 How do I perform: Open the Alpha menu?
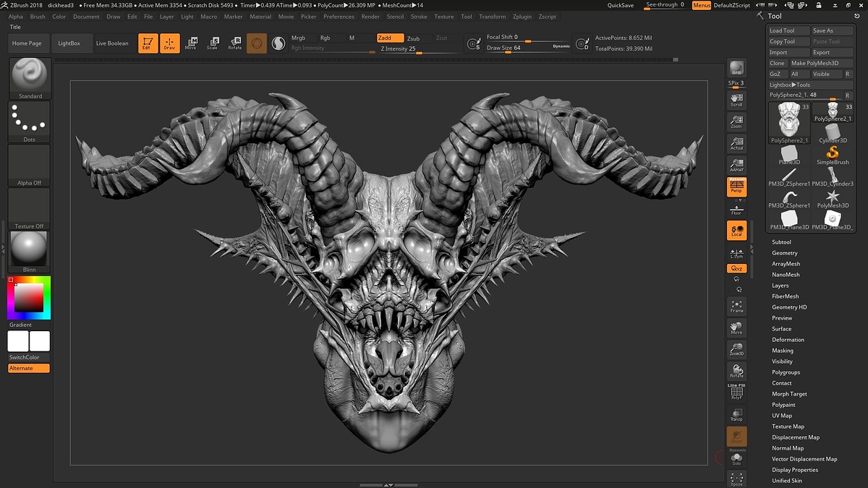click(x=15, y=17)
